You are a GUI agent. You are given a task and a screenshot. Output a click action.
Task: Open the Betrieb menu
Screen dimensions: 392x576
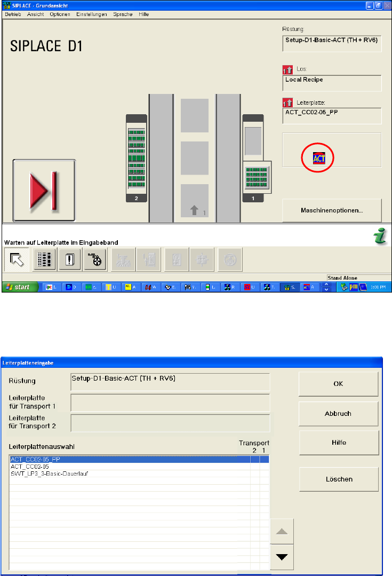click(x=13, y=14)
